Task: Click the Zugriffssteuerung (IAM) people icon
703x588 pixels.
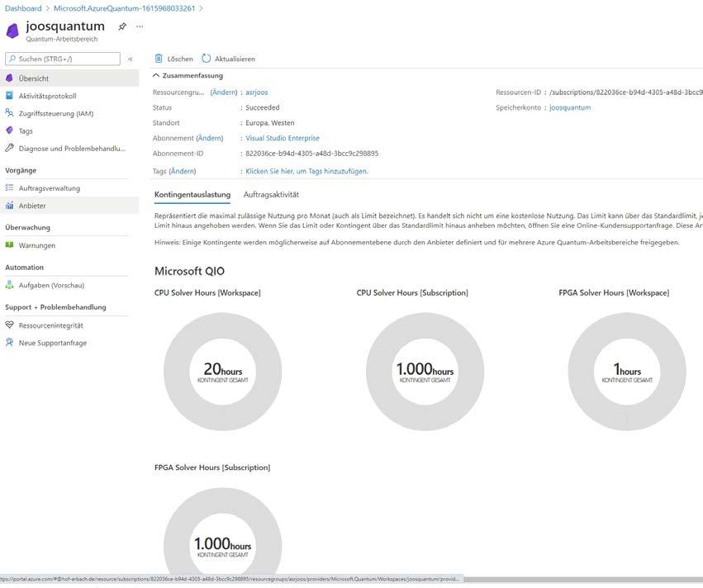Action: [x=9, y=113]
